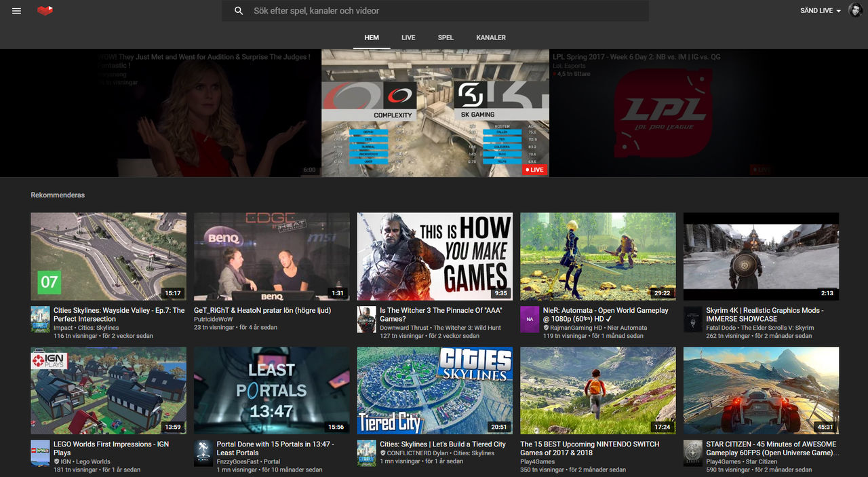Open the 'Nier Automata' game link
The height and width of the screenshot is (477, 868).
[x=627, y=328]
